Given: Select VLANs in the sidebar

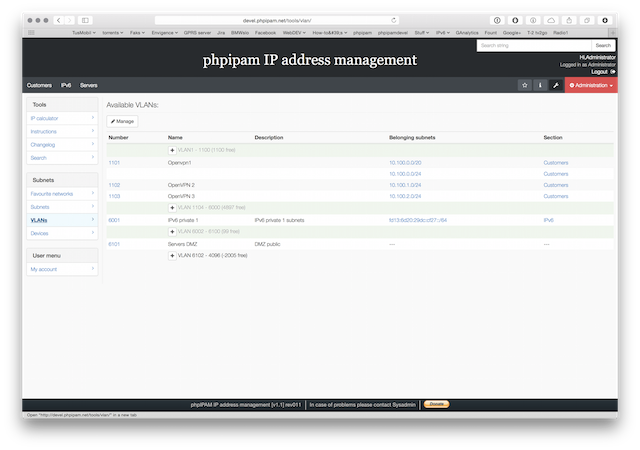Looking at the screenshot, I should [62, 220].
